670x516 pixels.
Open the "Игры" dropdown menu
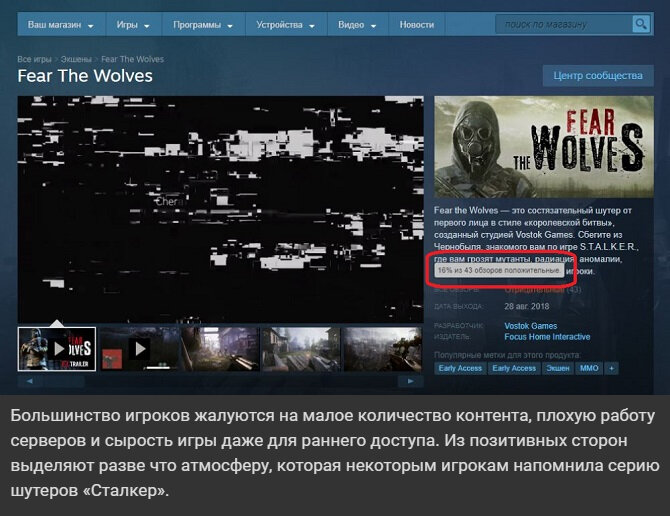pyautogui.click(x=133, y=25)
